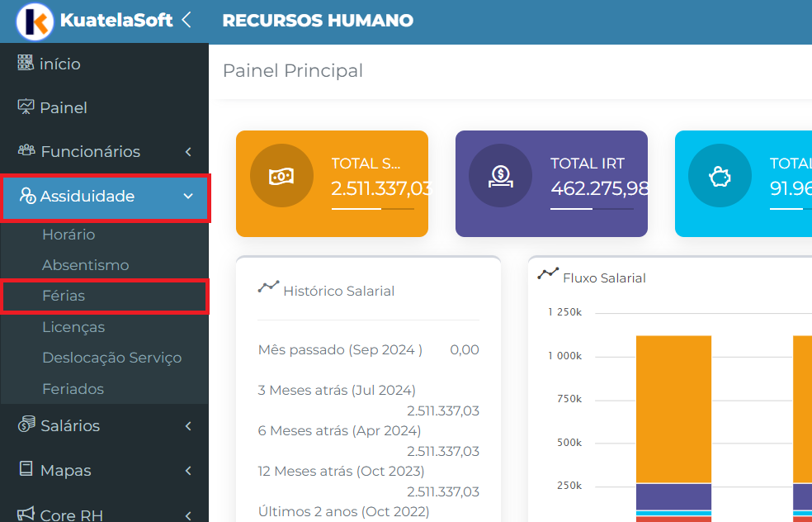812x522 pixels.
Task: Click the Core RH megaphone icon
Action: coord(26,515)
